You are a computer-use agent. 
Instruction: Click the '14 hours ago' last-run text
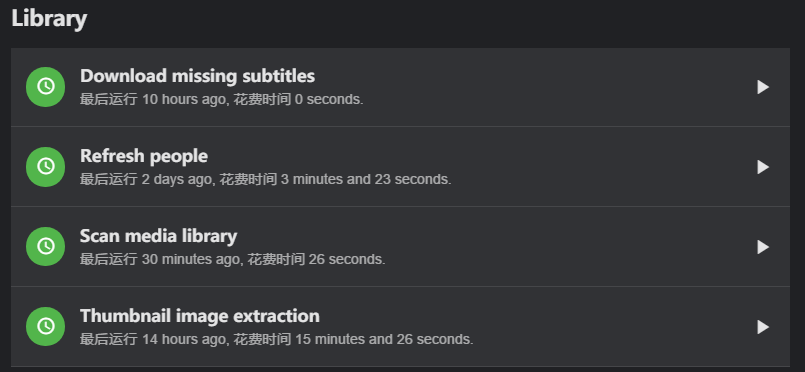(x=184, y=340)
